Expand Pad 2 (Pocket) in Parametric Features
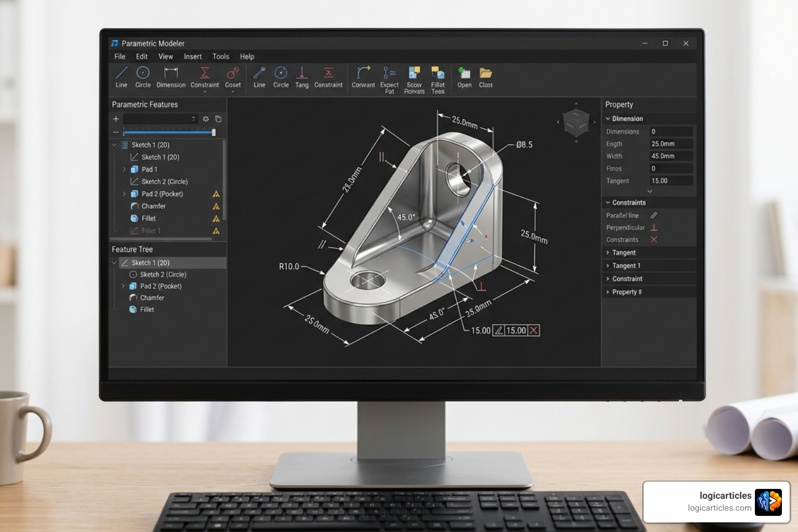 (x=124, y=194)
